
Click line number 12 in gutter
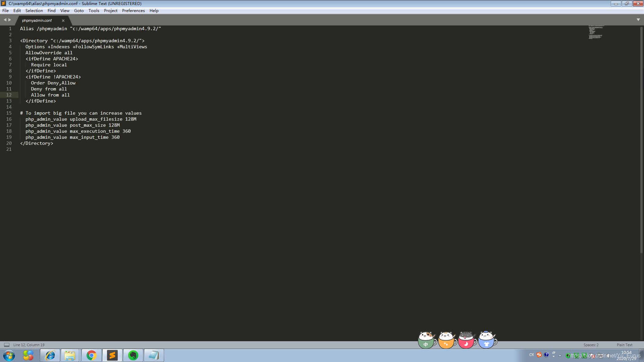[9, 95]
